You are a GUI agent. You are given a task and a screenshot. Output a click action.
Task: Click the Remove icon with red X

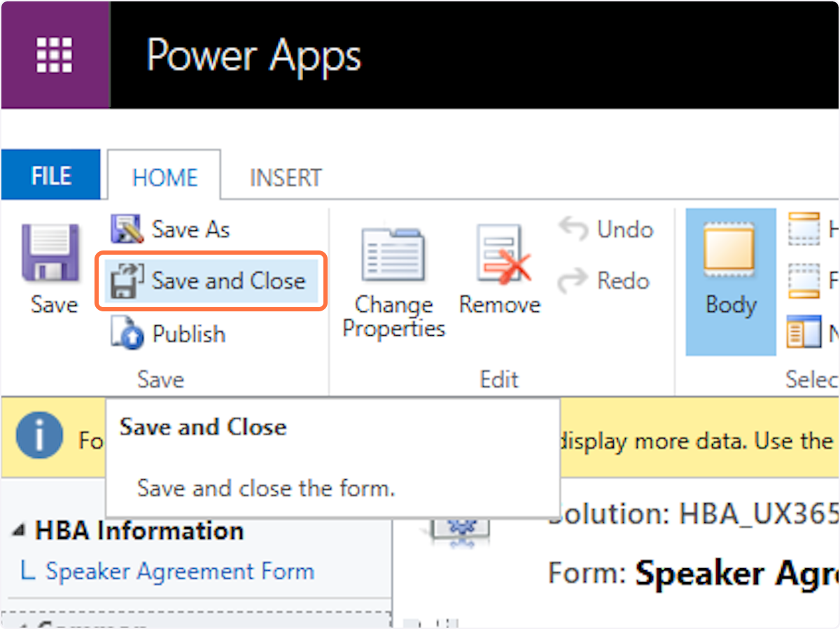click(503, 253)
